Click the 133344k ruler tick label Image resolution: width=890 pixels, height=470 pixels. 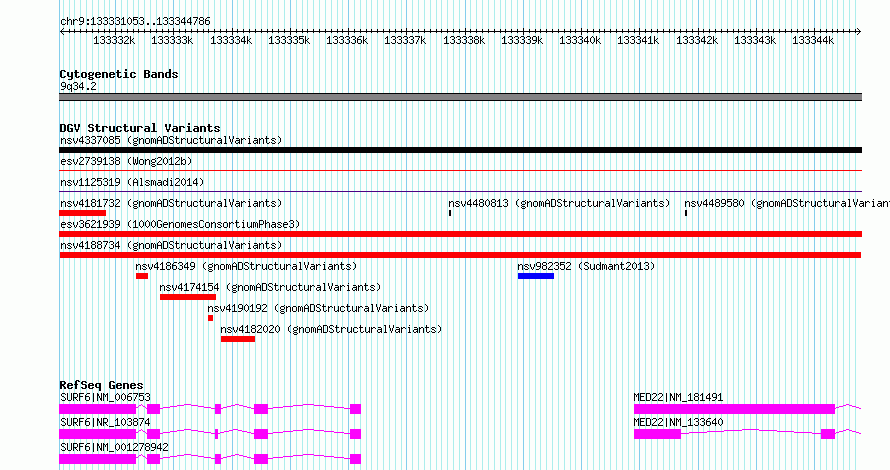pyautogui.click(x=813, y=40)
